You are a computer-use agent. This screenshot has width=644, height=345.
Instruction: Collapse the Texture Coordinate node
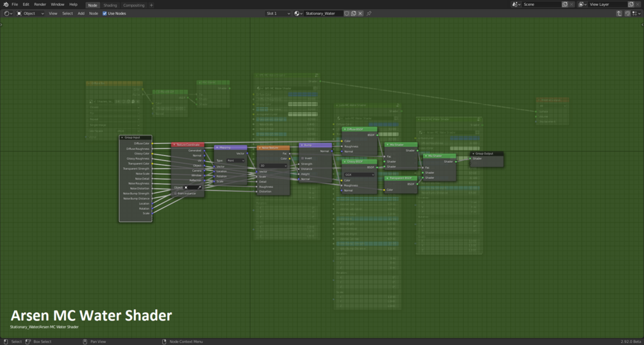[174, 145]
